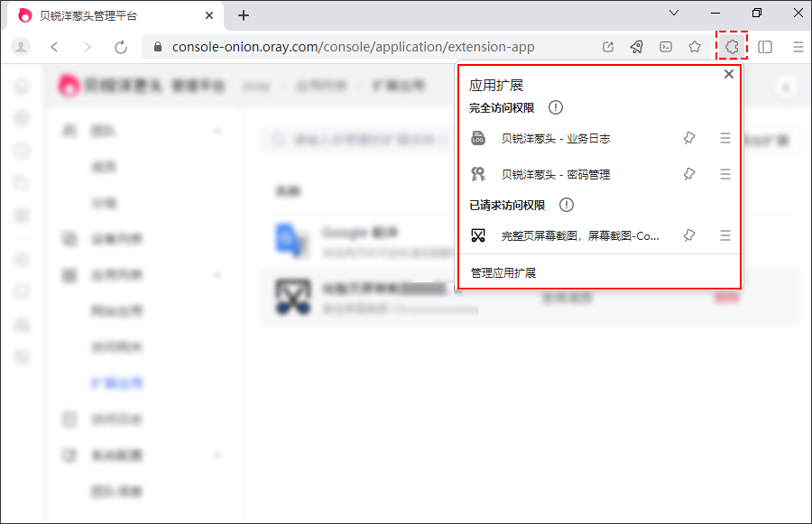The height and width of the screenshot is (524, 812).
Task: Open a new browser tab
Action: [244, 15]
